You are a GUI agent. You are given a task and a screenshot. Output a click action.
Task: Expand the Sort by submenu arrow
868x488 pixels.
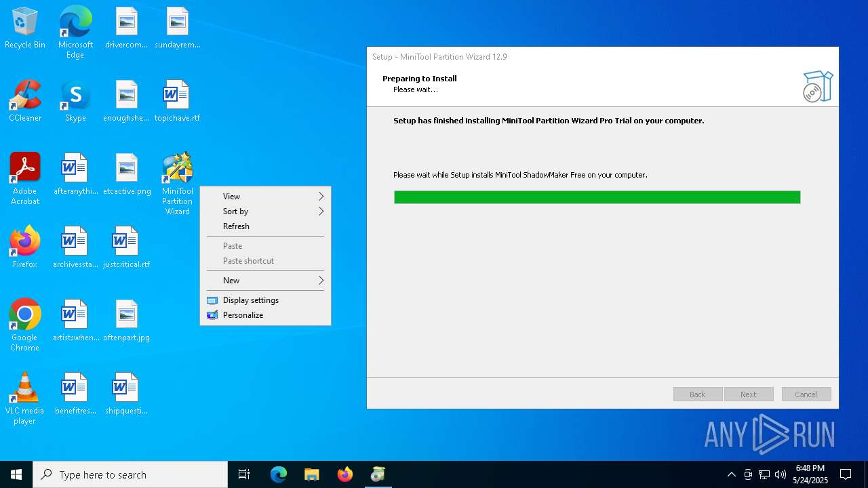[x=321, y=211]
